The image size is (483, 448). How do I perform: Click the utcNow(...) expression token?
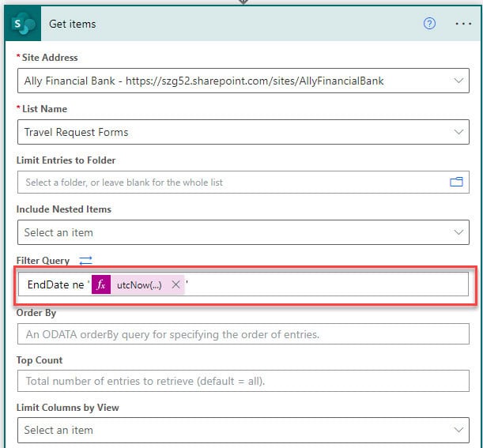[138, 284]
